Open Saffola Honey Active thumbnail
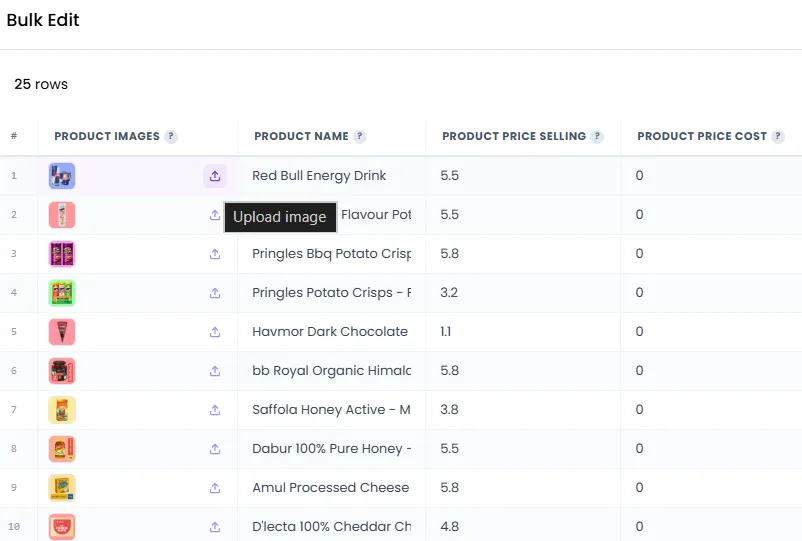The height and width of the screenshot is (541, 802). 62,410
